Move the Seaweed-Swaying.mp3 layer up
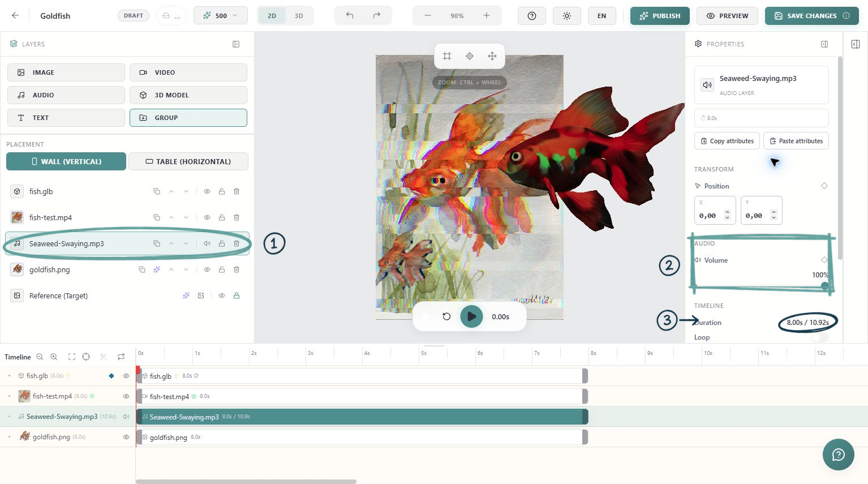This screenshot has height=484, width=868. (x=171, y=243)
